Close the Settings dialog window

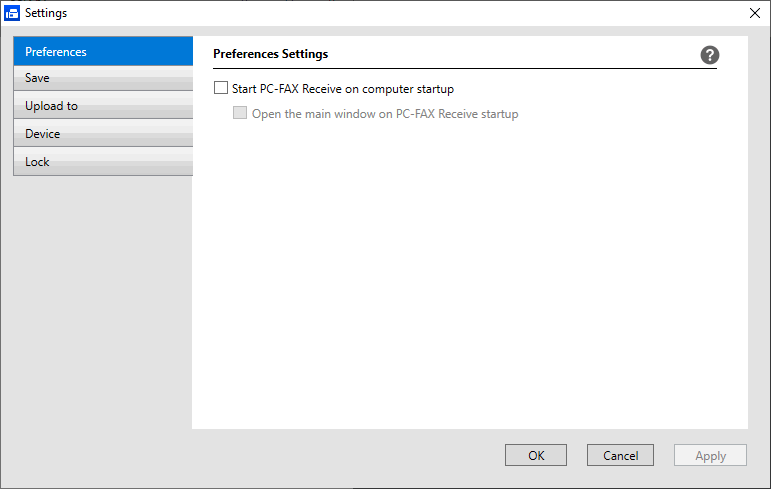coord(755,13)
